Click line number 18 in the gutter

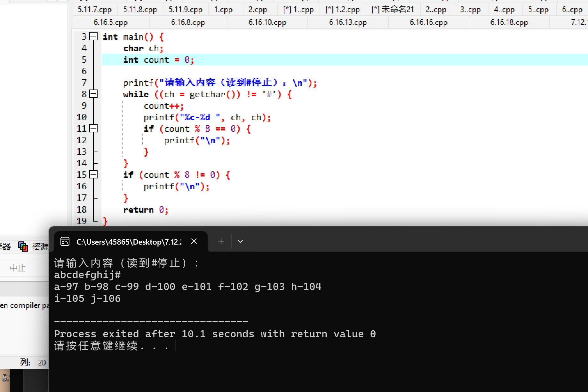point(82,209)
